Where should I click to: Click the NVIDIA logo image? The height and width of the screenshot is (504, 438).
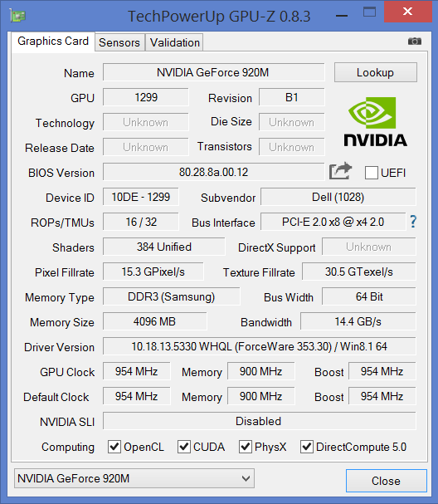point(375,122)
